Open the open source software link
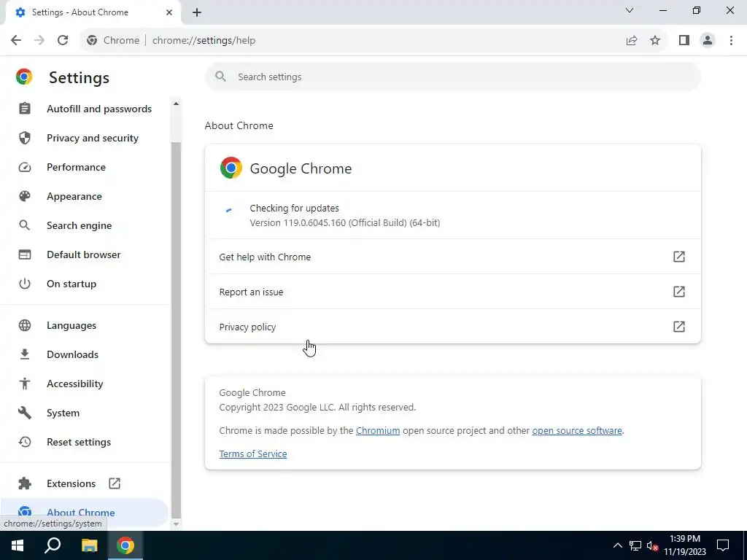 point(577,430)
